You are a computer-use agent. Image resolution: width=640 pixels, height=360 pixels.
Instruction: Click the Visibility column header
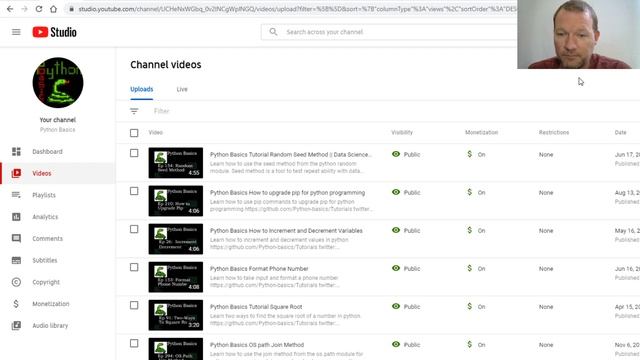pos(402,132)
